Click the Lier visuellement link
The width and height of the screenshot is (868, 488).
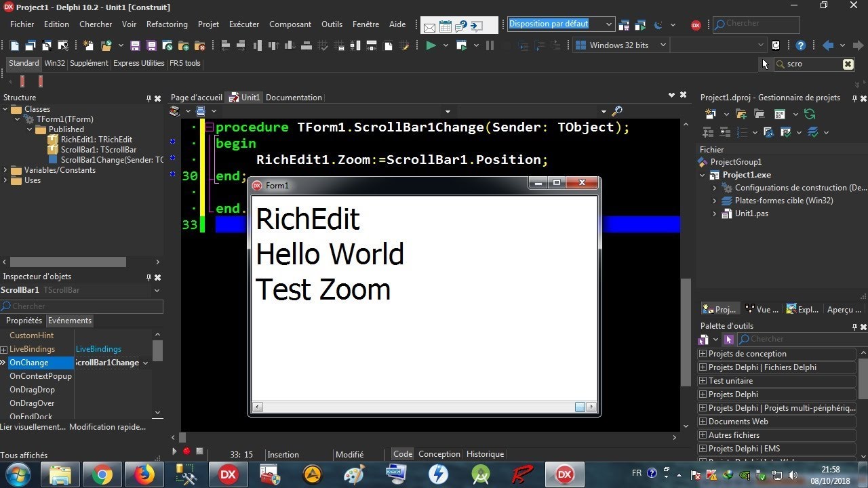coord(33,427)
